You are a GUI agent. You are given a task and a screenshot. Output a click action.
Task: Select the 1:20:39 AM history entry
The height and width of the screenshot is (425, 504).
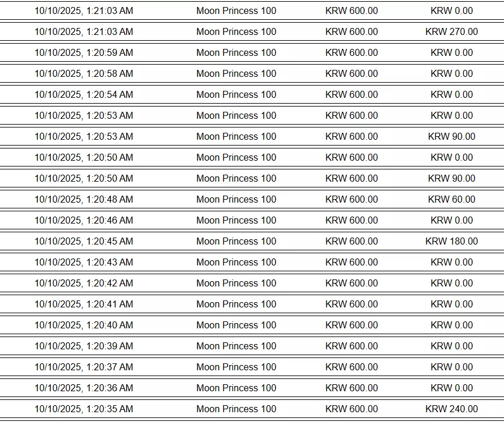252,346
